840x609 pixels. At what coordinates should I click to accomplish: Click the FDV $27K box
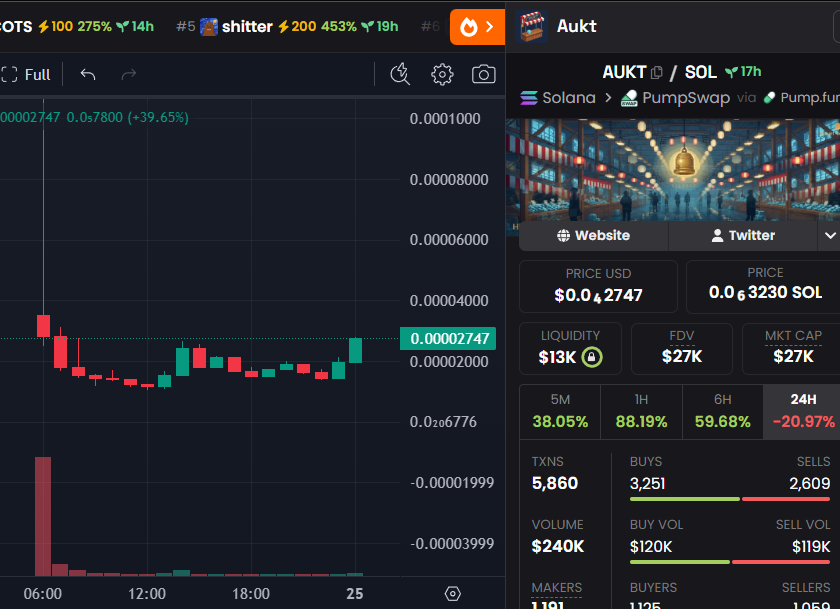[681, 348]
